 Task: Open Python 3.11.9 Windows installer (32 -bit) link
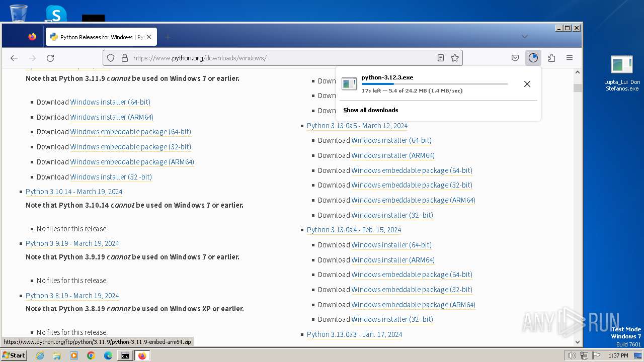(111, 177)
